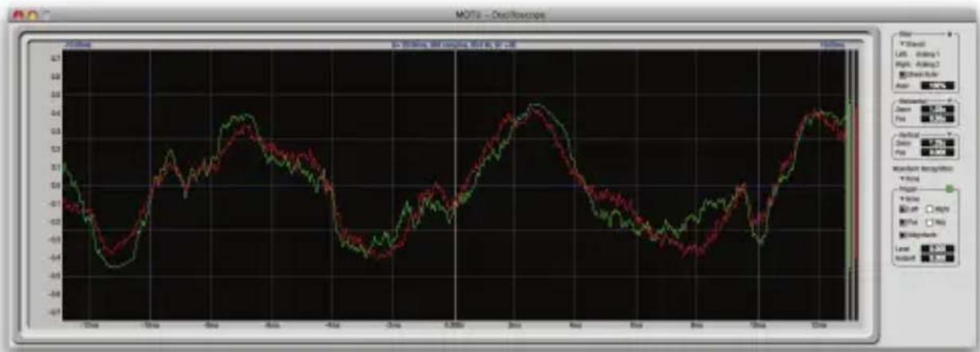Viewport: 980px width, 352px height.
Task: Toggle the Trigger Magnitude checkbox
Action: pos(903,234)
